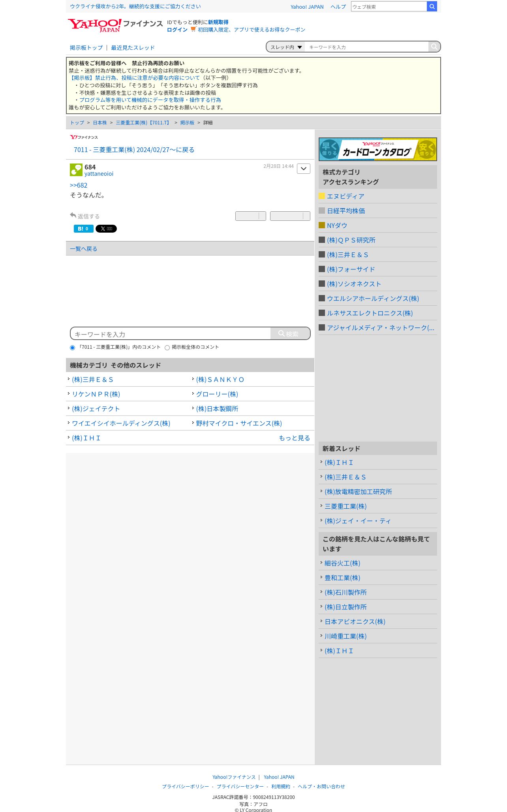This screenshot has height=812, width=507.
Task: Open 野村マイクロ・サイエンス(株) thread link
Action: [239, 423]
